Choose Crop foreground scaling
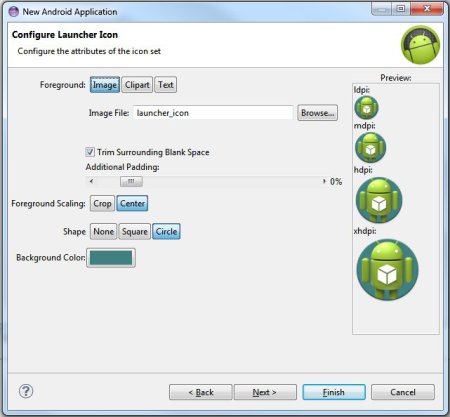 pos(102,203)
